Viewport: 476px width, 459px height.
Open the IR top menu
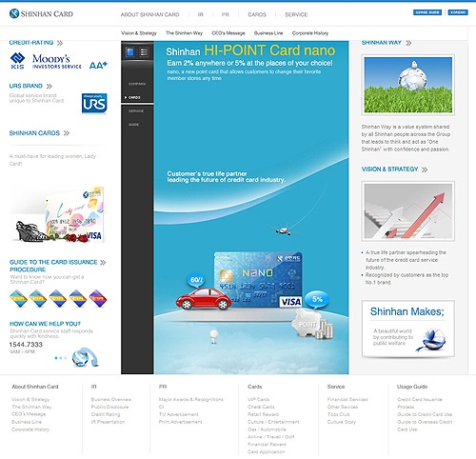click(200, 14)
